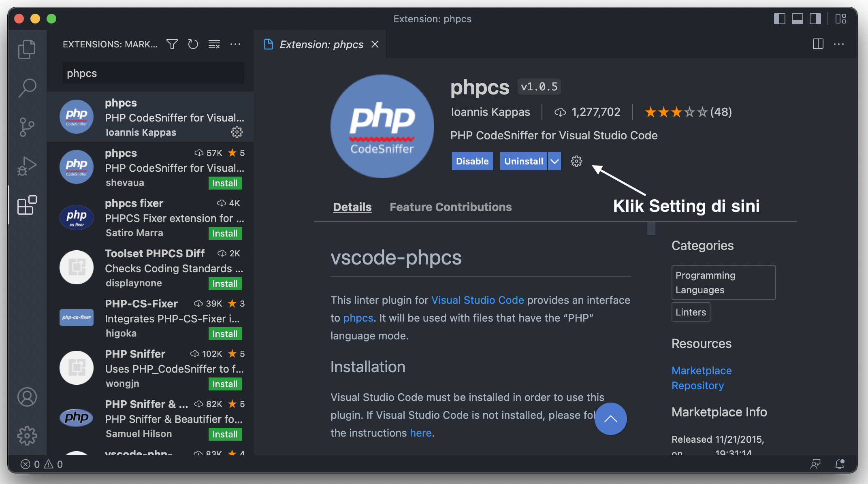868x484 pixels.
Task: Filter extensions with the funnel icon
Action: point(172,44)
